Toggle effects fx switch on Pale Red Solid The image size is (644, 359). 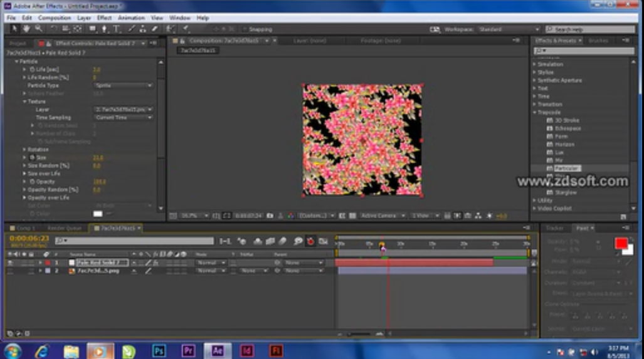tap(156, 263)
